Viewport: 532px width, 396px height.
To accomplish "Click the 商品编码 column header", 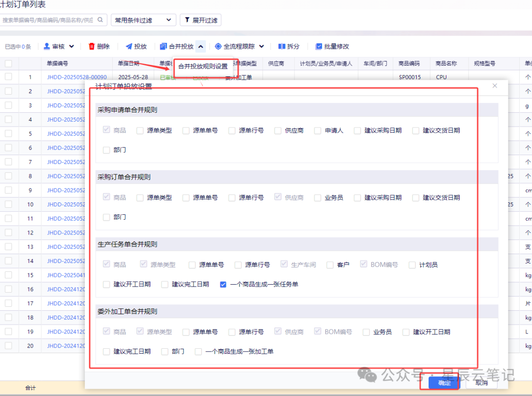I will pyautogui.click(x=409, y=64).
